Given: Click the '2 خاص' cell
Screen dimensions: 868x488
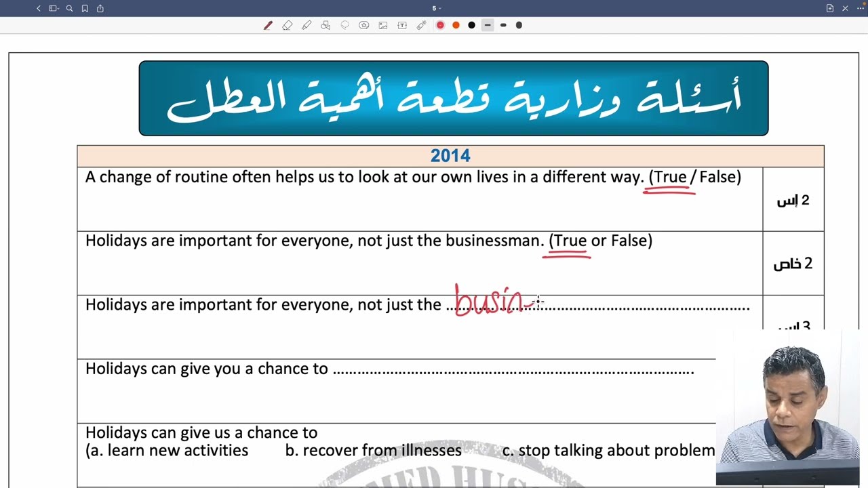Looking at the screenshot, I should coord(793,263).
